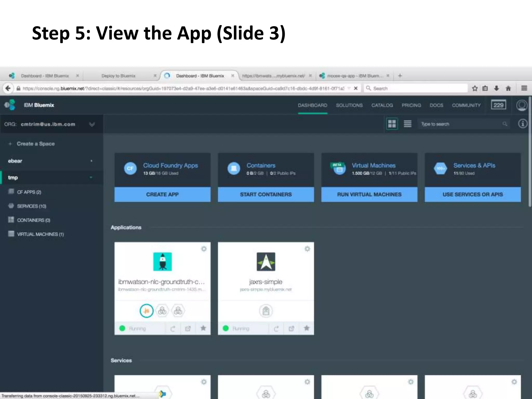The height and width of the screenshot is (399, 532).
Task: Switch to Deploy to Bluemix browser tab
Action: click(x=118, y=76)
